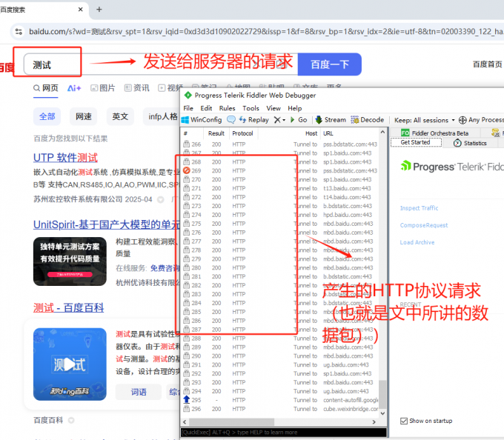Click 网速 filter chip

(x=84, y=116)
